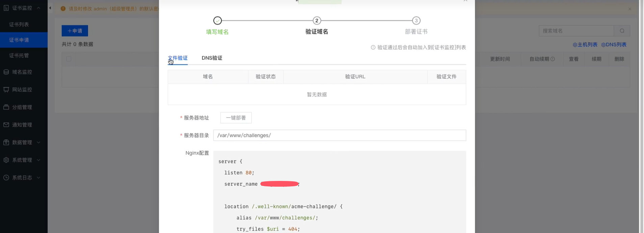
Task: Click the 验证文件 column header
Action: (446, 77)
